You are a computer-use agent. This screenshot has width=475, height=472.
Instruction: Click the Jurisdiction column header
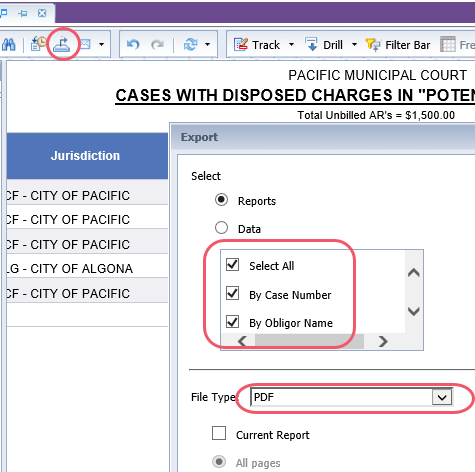click(x=87, y=156)
